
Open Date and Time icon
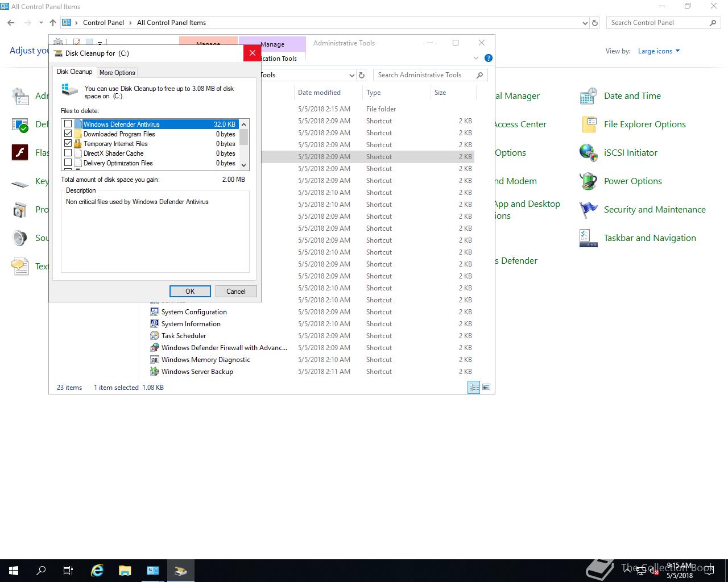click(x=588, y=96)
